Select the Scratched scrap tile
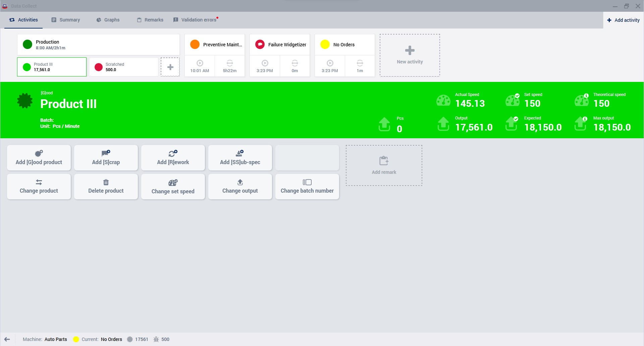The image size is (644, 346). coord(123,67)
